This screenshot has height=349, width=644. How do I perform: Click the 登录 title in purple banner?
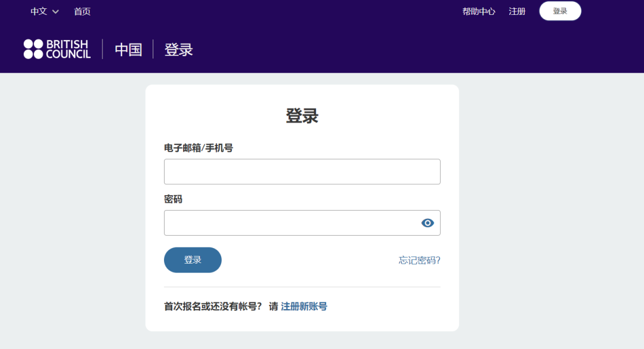point(179,50)
